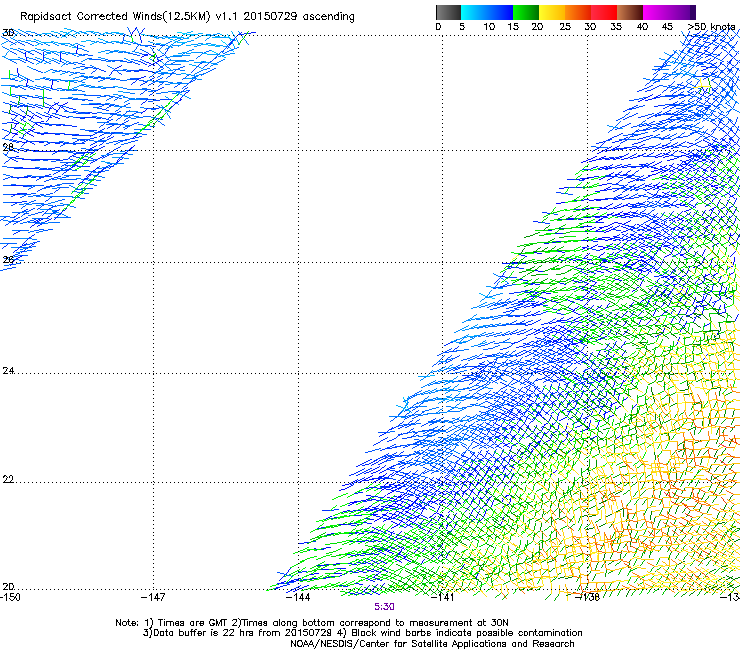
Task: Click the gray 0-5 knots color segment
Action: 448,12
